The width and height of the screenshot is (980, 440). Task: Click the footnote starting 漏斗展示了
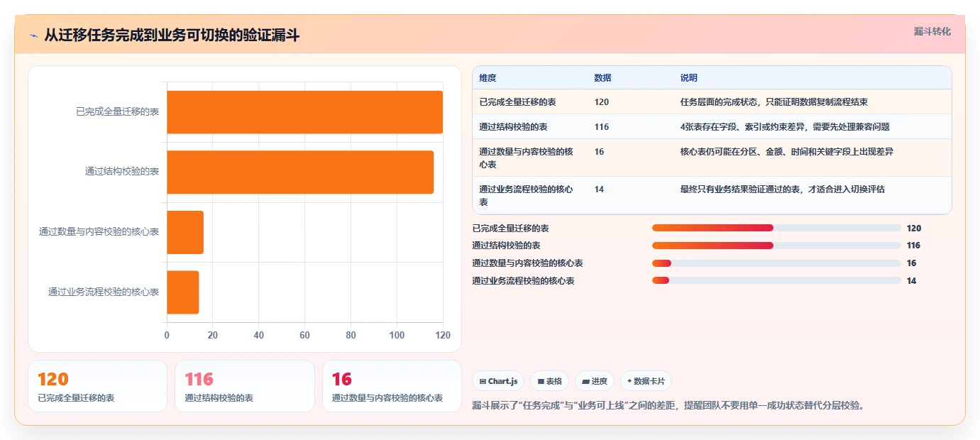tap(669, 406)
